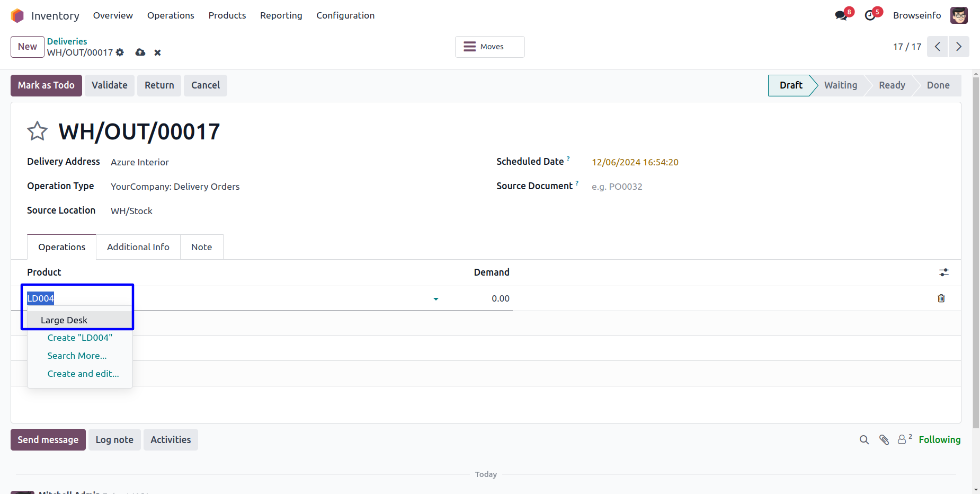Click the favorite star next to WH/OUT/00017
This screenshot has width=980, height=494.
(37, 131)
